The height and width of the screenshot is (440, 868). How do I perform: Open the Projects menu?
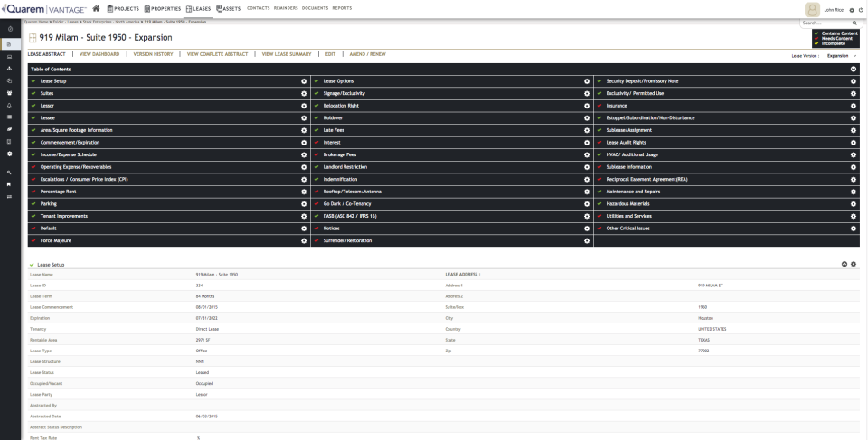tap(123, 9)
